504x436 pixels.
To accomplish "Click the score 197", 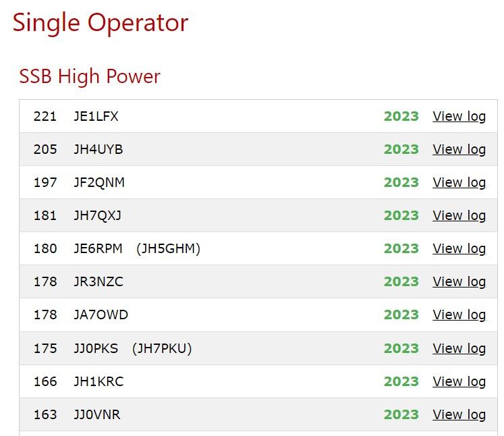I will pos(45,183).
